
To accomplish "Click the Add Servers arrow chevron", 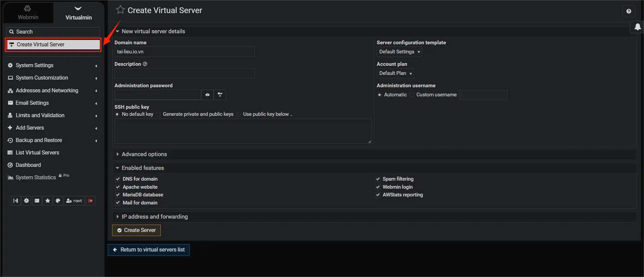I will point(96,128).
